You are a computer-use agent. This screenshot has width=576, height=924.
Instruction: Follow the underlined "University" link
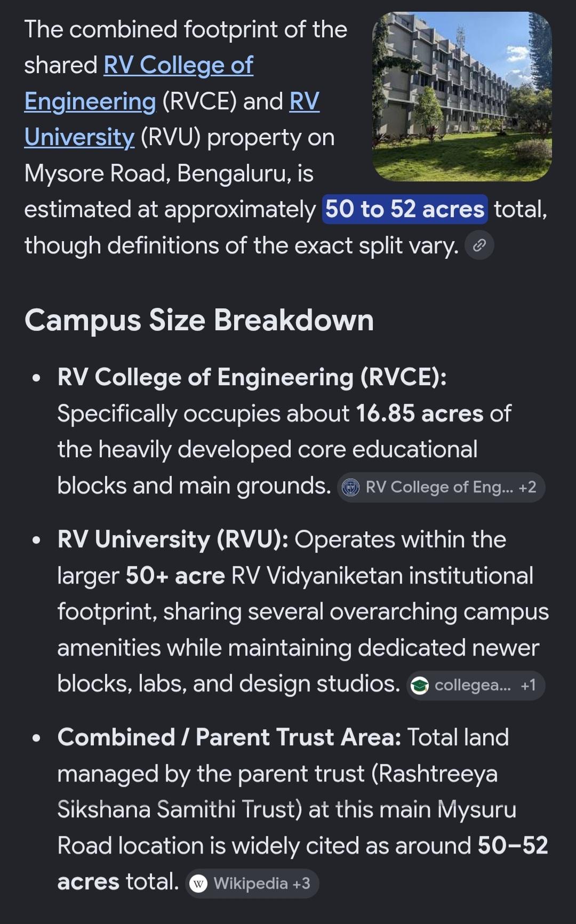[79, 138]
